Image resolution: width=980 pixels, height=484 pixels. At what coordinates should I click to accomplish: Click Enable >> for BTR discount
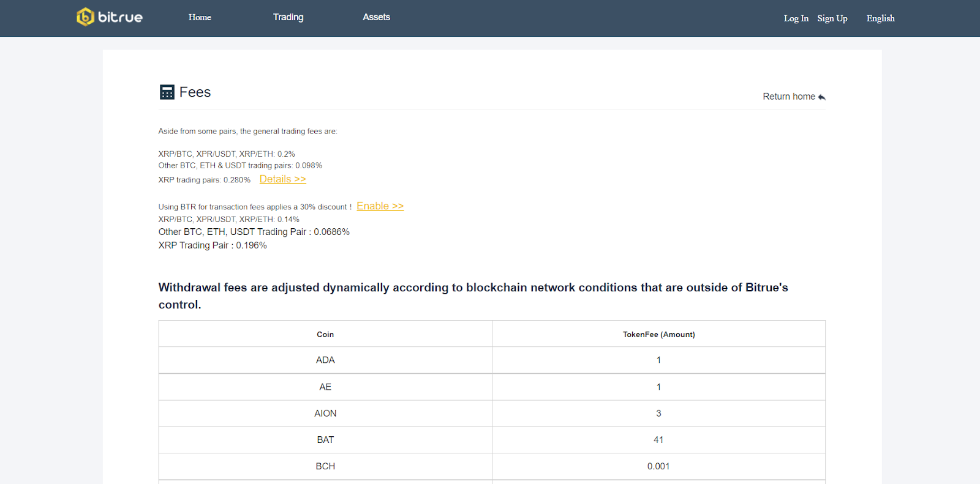[x=380, y=206]
